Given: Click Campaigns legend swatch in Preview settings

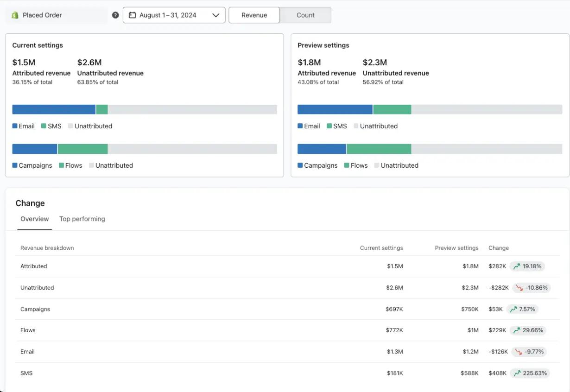Looking at the screenshot, I should coord(300,165).
